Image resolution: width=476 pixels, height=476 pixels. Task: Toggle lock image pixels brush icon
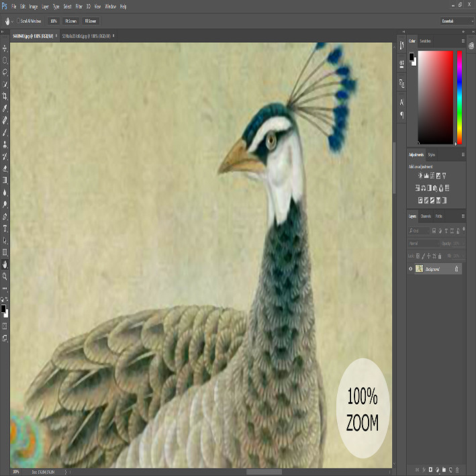(x=424, y=256)
